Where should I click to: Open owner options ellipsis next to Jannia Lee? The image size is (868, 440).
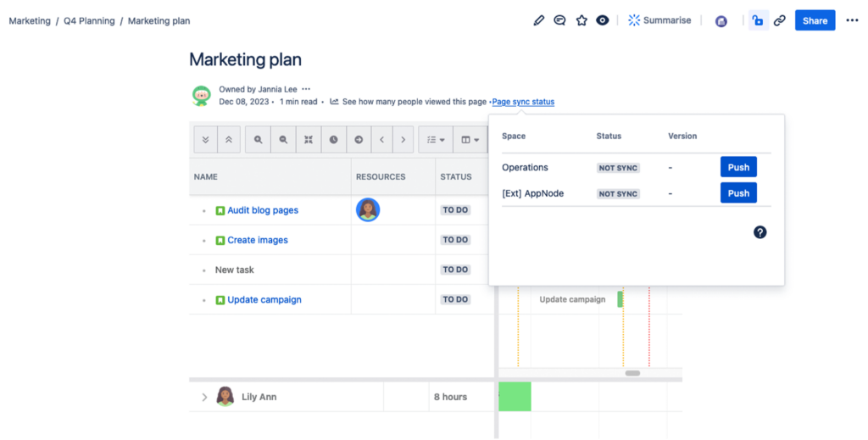pyautogui.click(x=306, y=88)
